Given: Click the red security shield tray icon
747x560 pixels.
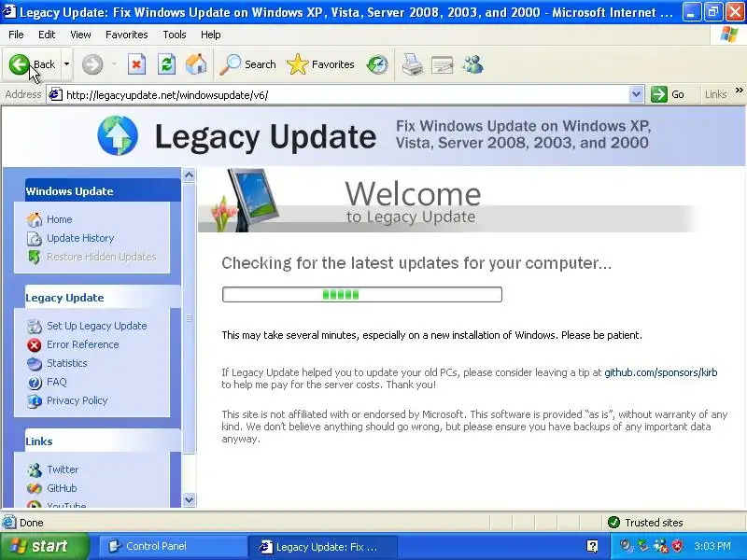Looking at the screenshot, I should point(678,546).
